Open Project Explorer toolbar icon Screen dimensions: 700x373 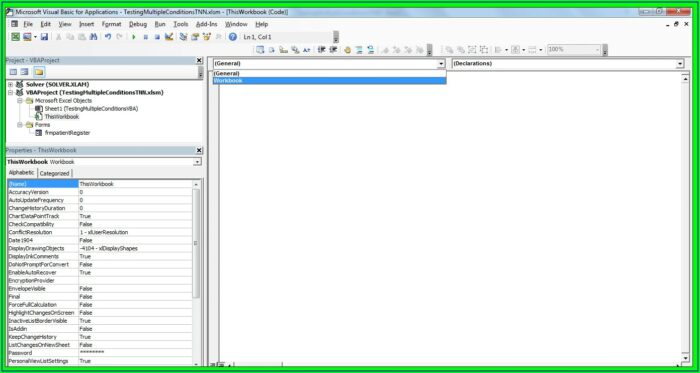tap(183, 37)
